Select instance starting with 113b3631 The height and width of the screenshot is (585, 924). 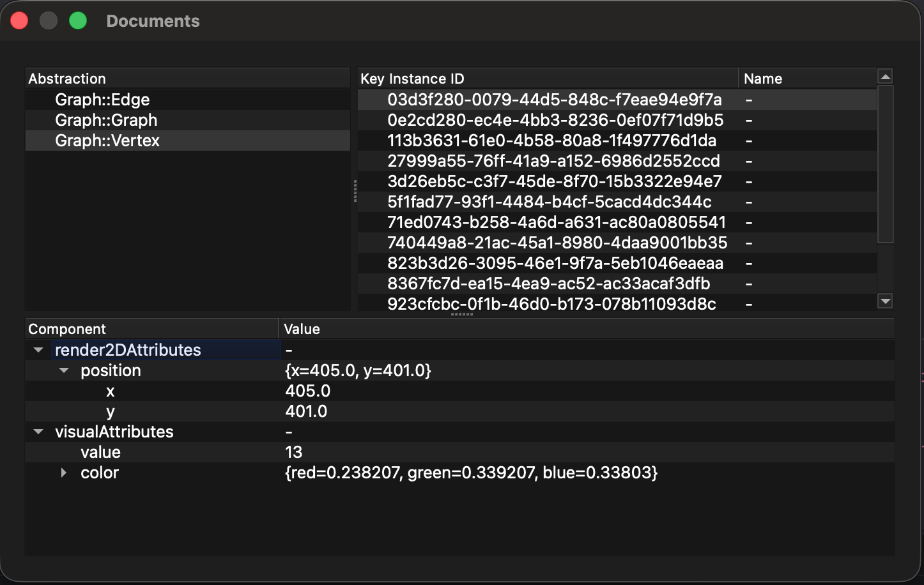(551, 141)
